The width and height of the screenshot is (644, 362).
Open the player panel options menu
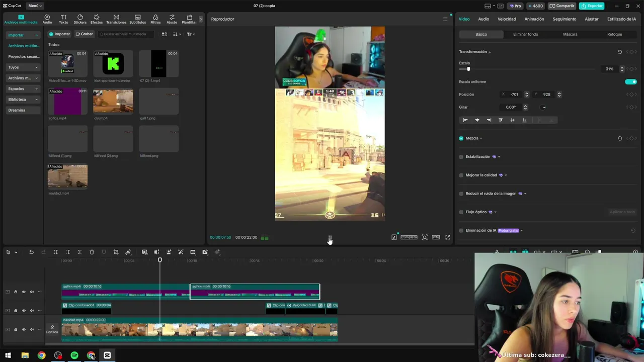[445, 19]
